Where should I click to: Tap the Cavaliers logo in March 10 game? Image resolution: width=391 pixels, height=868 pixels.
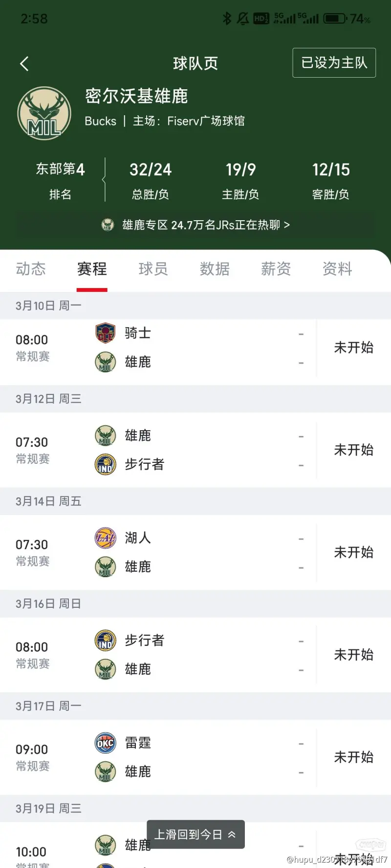105,333
